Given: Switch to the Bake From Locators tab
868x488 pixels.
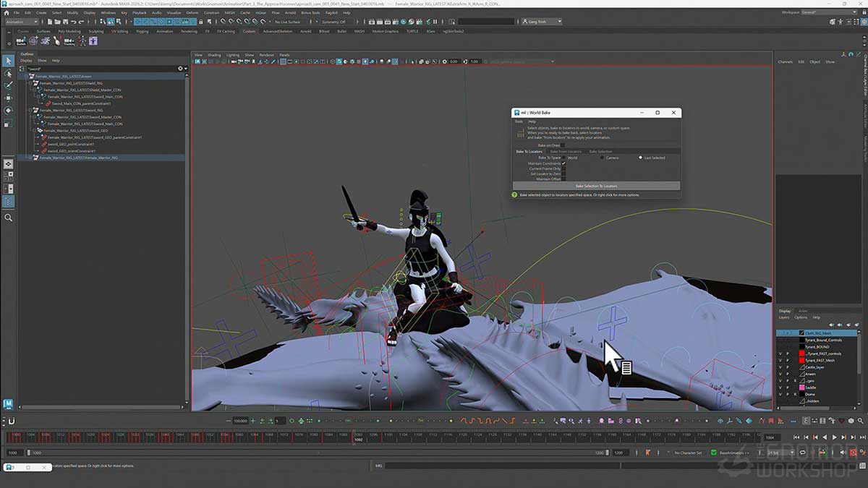Looking at the screenshot, I should click(566, 151).
